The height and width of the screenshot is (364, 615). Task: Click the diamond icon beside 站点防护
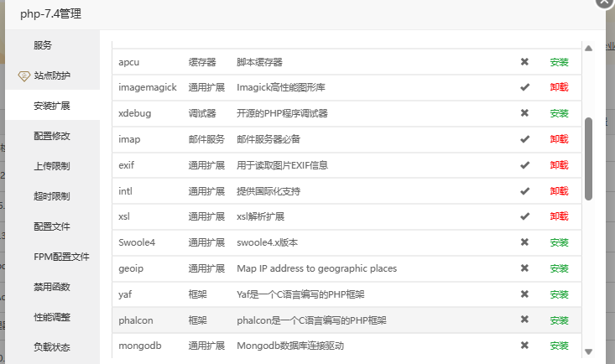[24, 75]
